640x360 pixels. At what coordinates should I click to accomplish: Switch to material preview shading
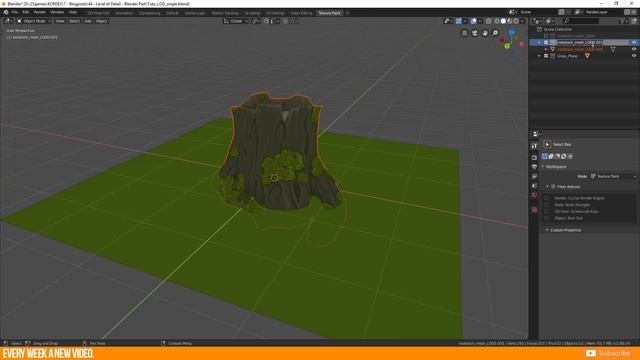(x=509, y=21)
